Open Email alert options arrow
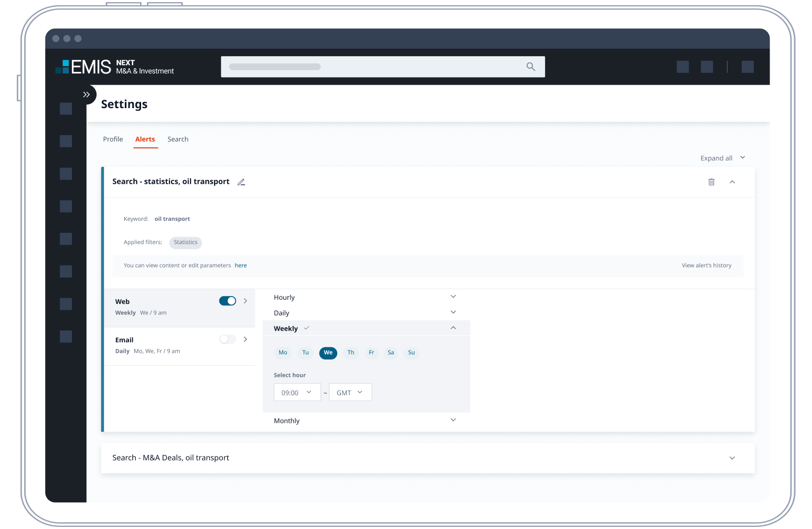 coord(245,340)
